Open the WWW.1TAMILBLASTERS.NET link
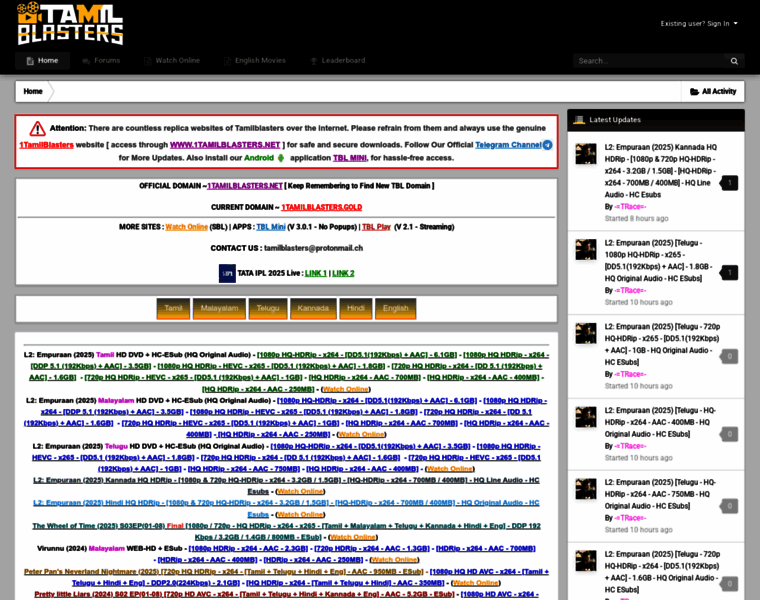This screenshot has width=760, height=600. click(225, 145)
